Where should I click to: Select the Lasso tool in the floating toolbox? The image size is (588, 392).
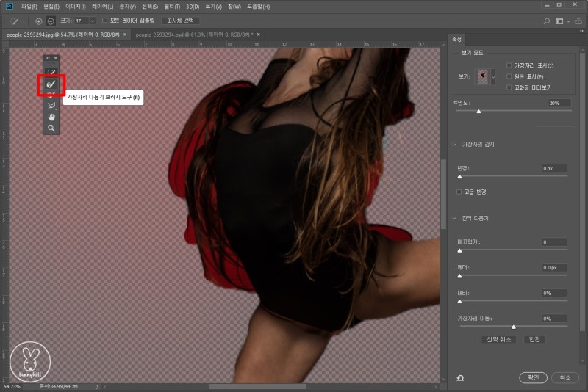click(51, 105)
